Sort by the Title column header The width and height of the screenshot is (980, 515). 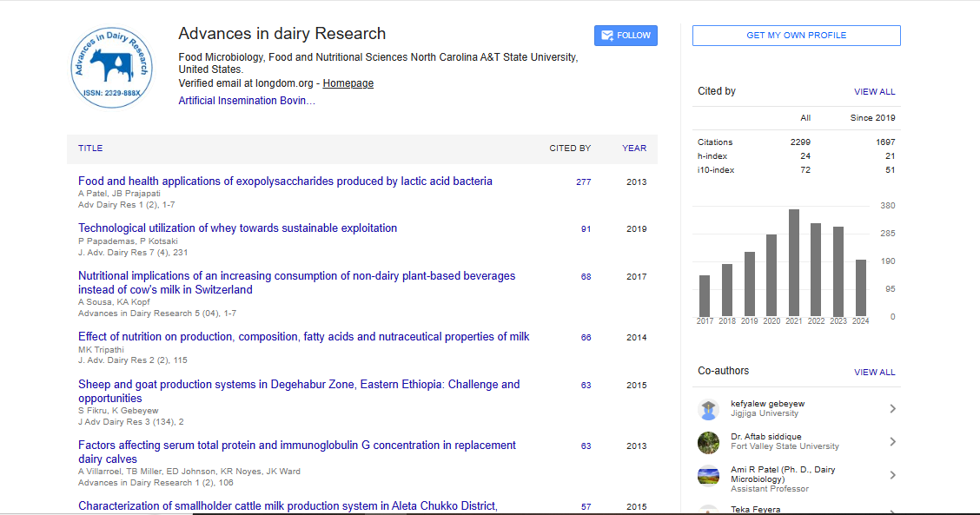(x=90, y=149)
